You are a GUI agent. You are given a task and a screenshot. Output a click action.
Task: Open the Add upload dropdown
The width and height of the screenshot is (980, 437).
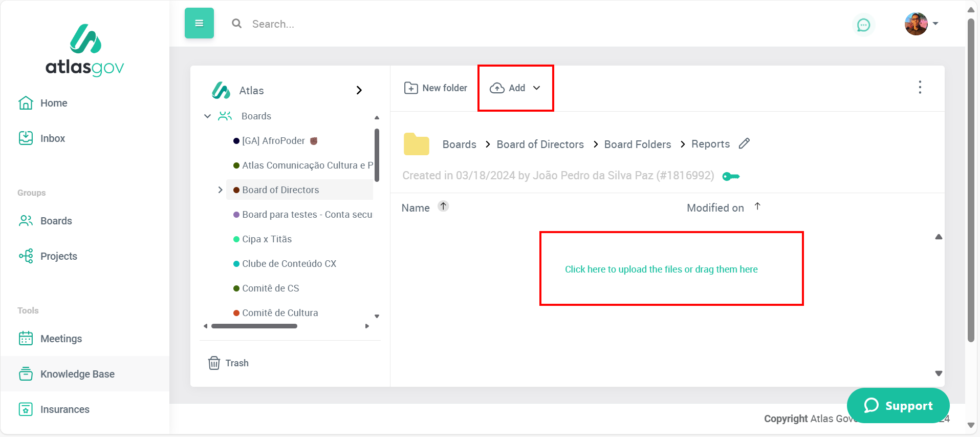pyautogui.click(x=515, y=88)
